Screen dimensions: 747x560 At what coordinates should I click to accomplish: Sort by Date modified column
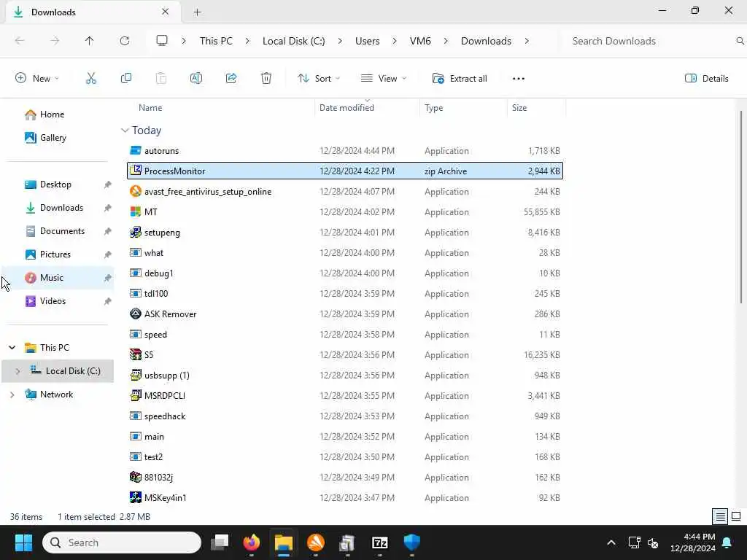347,108
